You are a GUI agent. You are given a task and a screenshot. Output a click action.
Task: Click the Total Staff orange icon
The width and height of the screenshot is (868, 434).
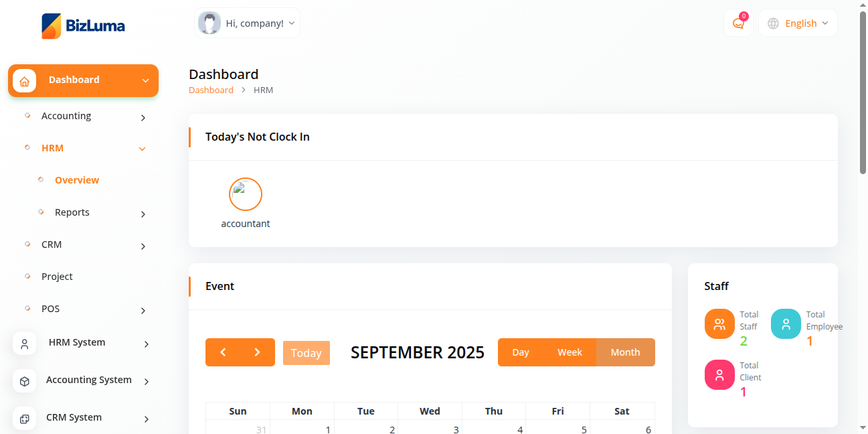pos(719,324)
